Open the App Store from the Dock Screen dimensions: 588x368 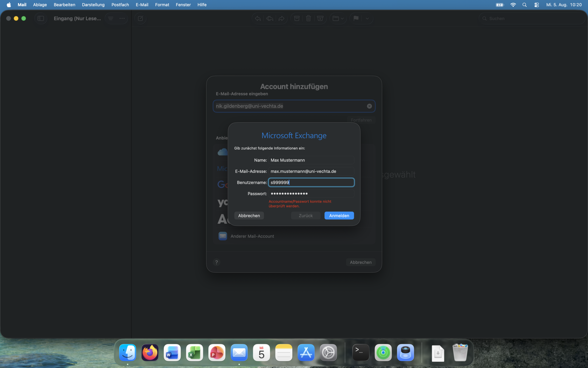tap(306, 353)
